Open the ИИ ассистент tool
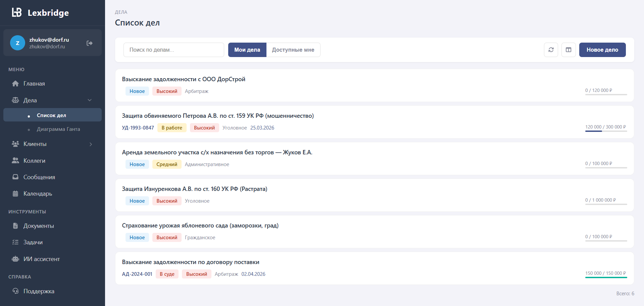The image size is (644, 306). pyautogui.click(x=41, y=259)
